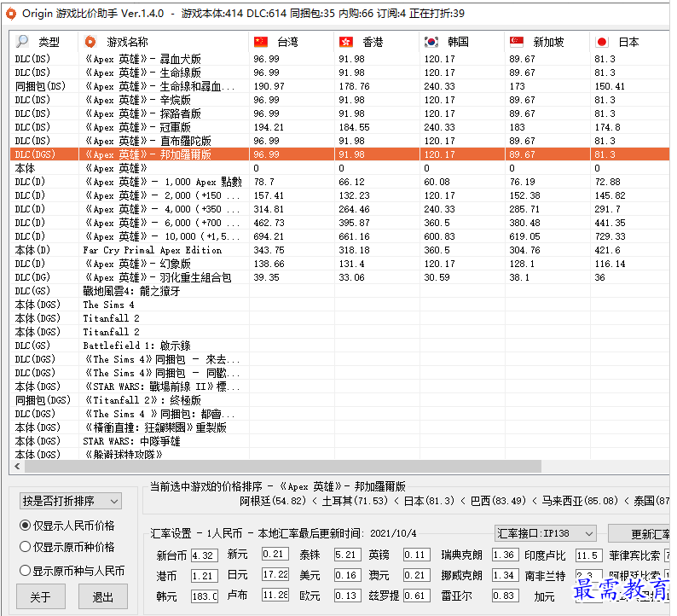The image size is (677, 616).
Task: Click the 关于 button
Action: pos(41,596)
